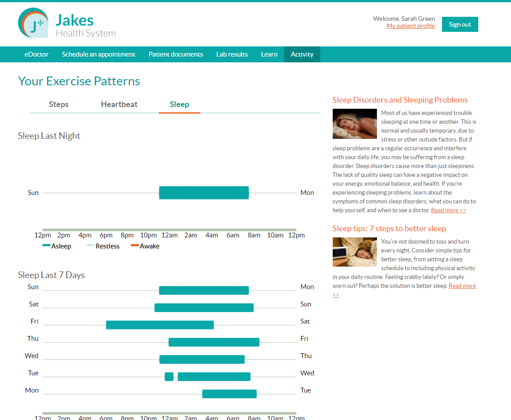This screenshot has height=420, width=511.
Task: Click the Wed to Thu sleep bar
Action: (x=202, y=359)
